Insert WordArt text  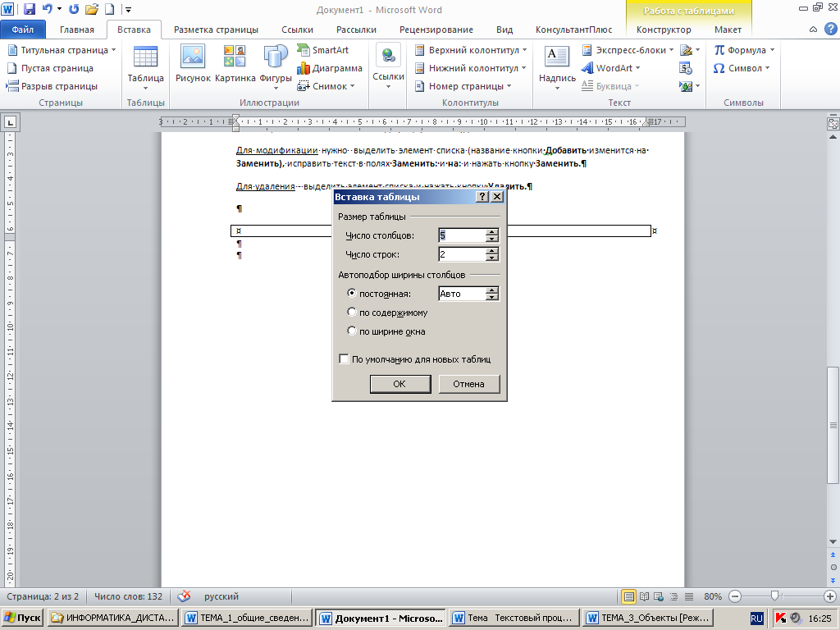click(x=610, y=68)
